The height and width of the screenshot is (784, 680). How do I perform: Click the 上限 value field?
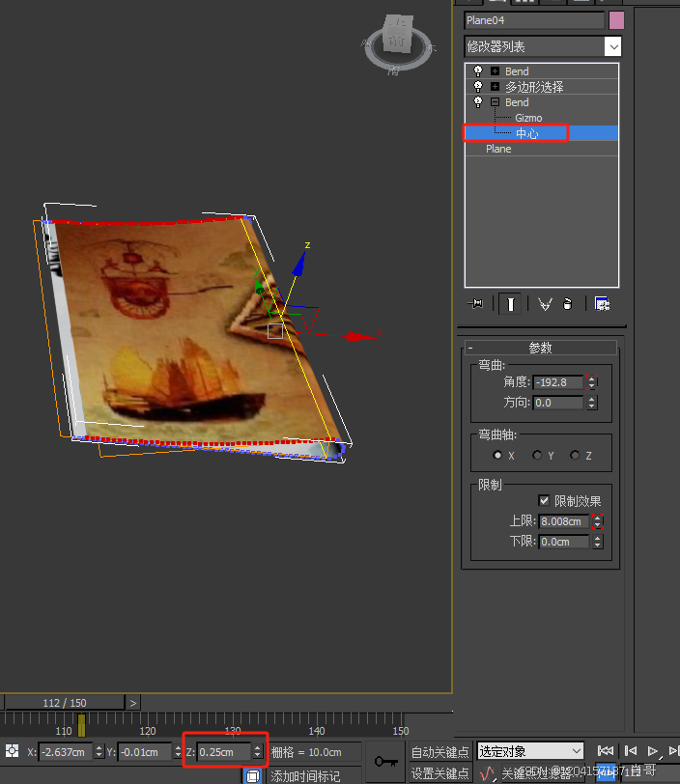pyautogui.click(x=564, y=521)
